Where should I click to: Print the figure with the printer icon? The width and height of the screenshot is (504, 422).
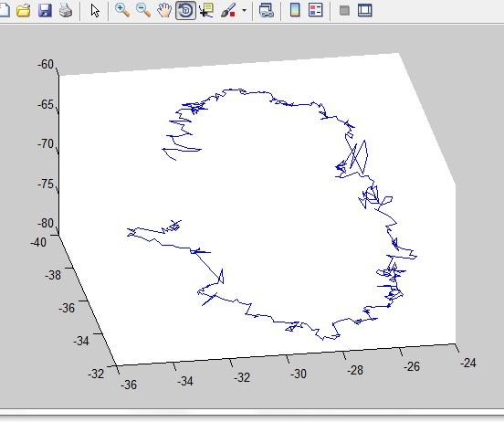(66, 11)
